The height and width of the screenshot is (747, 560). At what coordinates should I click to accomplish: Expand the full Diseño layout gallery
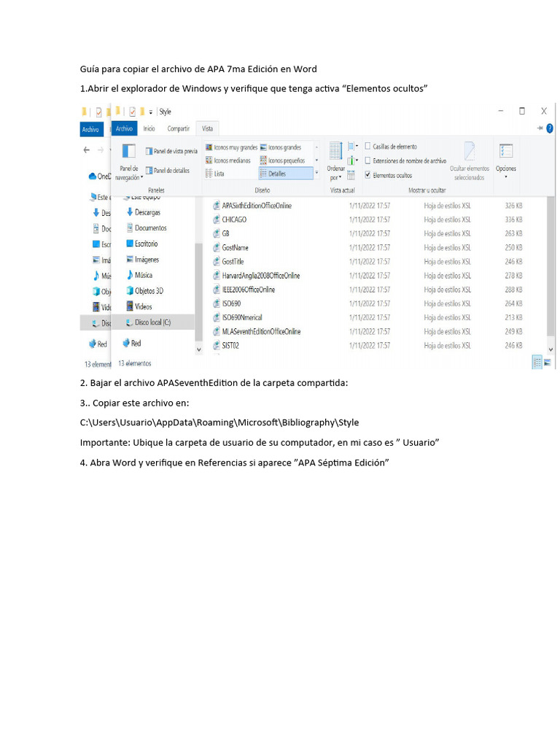pyautogui.click(x=316, y=173)
